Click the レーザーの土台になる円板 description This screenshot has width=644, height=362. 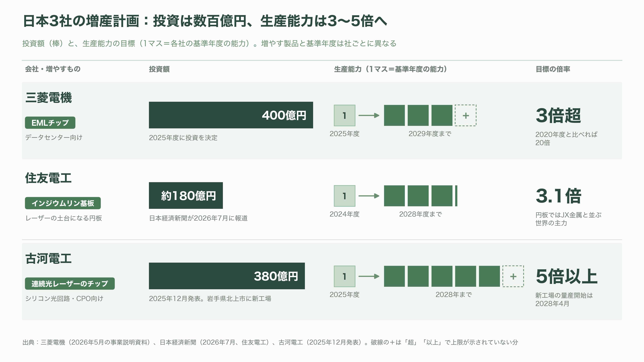[x=64, y=218]
